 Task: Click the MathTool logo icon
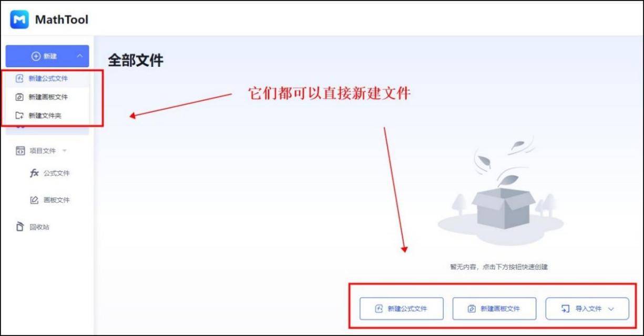[x=19, y=19]
